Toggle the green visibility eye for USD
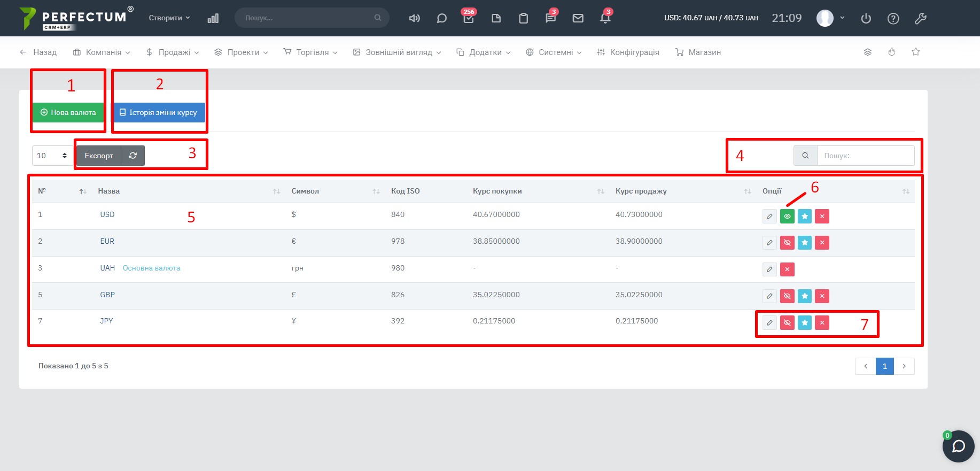The width and height of the screenshot is (980, 471). [787, 217]
